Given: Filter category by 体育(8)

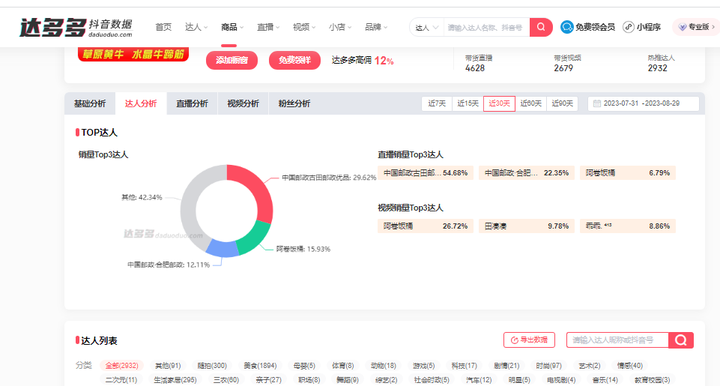Looking at the screenshot, I should click(343, 366).
